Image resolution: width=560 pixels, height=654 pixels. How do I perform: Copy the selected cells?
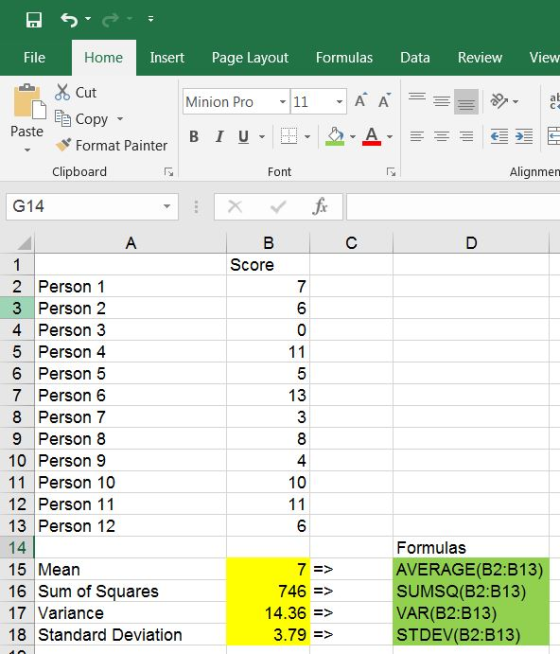pyautogui.click(x=81, y=119)
